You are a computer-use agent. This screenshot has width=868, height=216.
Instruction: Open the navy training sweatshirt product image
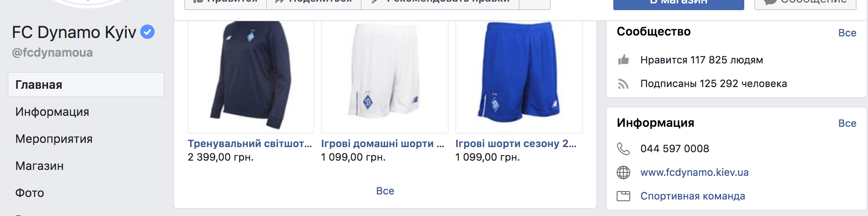tap(251, 77)
